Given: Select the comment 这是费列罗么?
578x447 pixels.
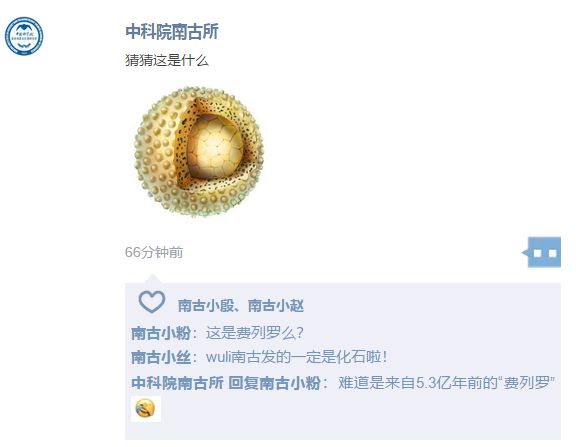Looking at the screenshot, I should (254, 333).
